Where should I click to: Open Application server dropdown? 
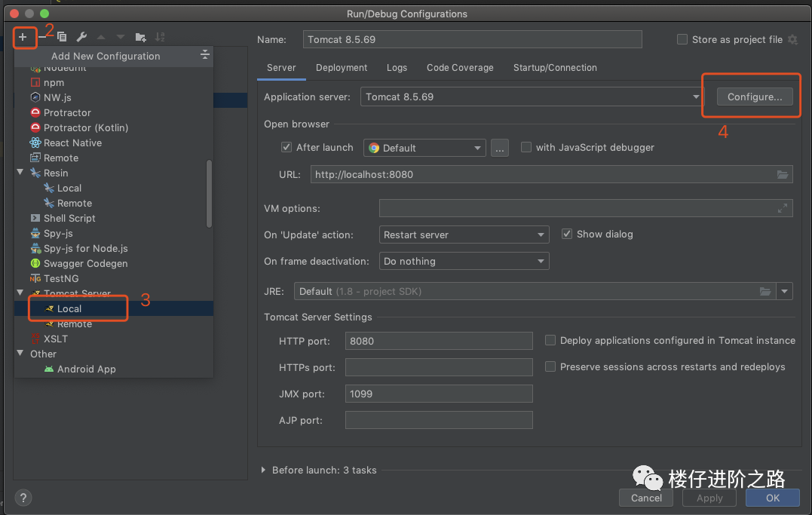(x=532, y=97)
